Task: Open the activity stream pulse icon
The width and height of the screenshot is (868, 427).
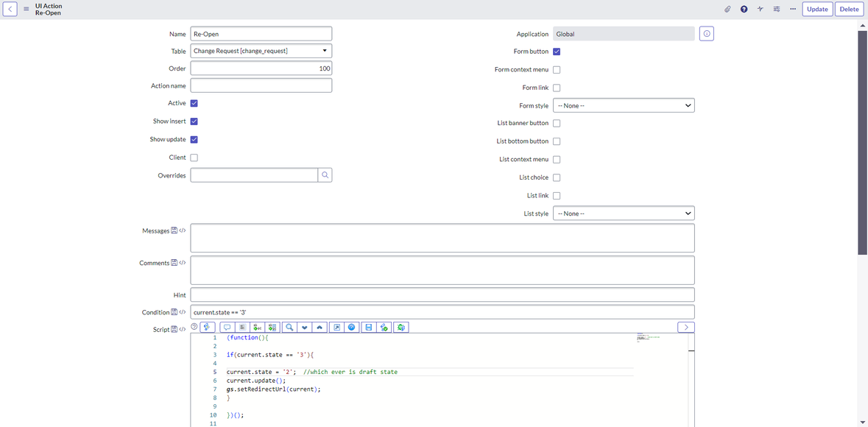Action: pyautogui.click(x=760, y=9)
